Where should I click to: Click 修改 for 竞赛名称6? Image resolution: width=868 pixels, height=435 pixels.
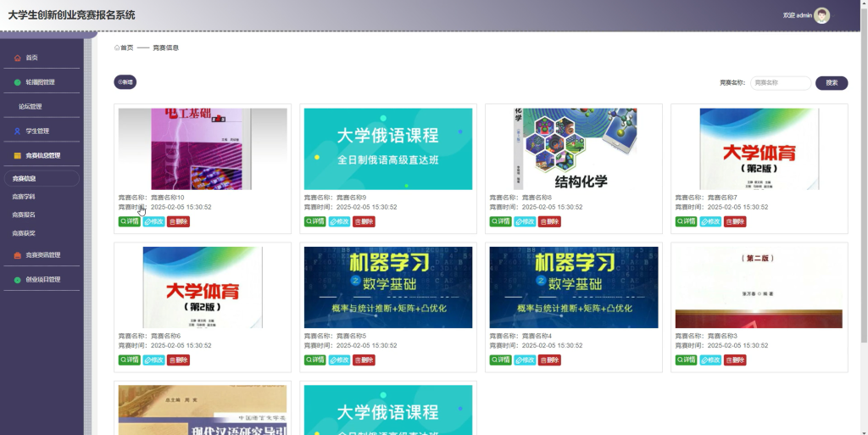[154, 360]
